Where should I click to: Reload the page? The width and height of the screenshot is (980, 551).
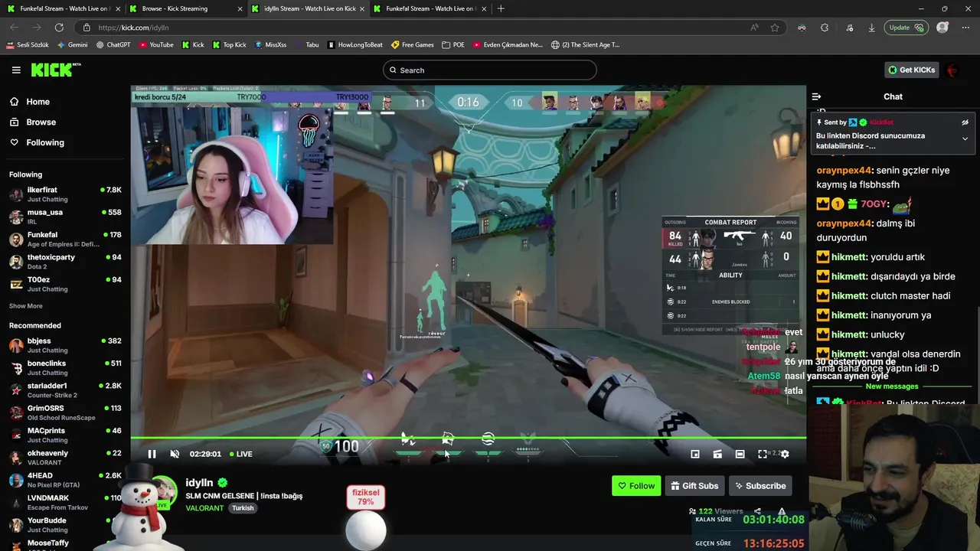point(58,28)
